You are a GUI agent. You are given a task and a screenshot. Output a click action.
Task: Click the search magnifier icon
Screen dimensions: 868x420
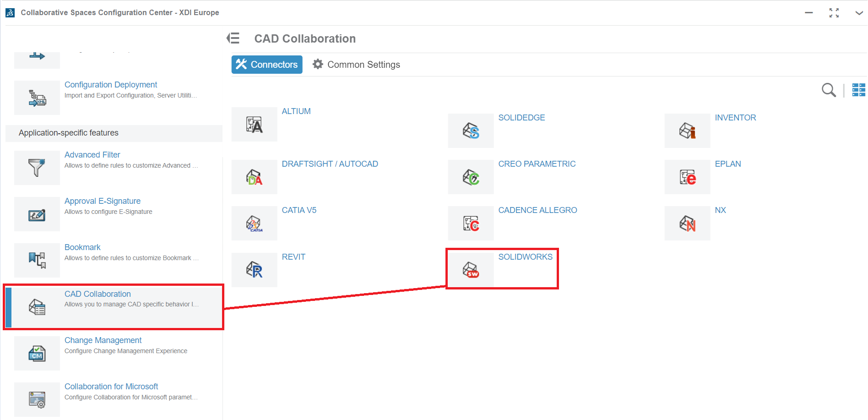coord(828,90)
